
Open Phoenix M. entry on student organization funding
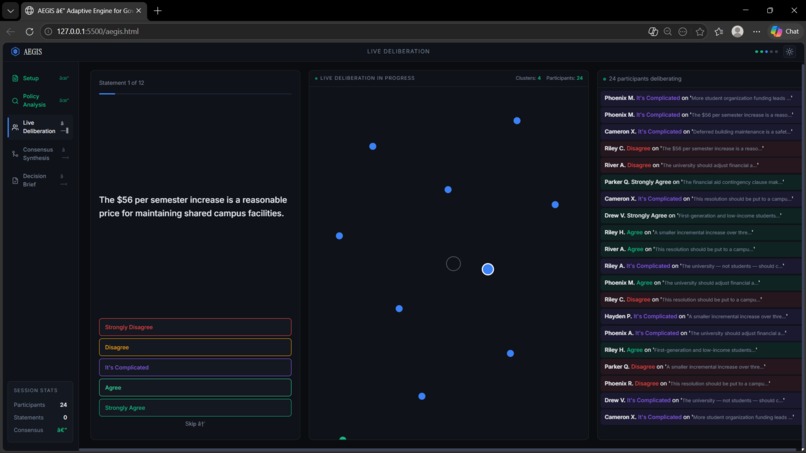701,98
